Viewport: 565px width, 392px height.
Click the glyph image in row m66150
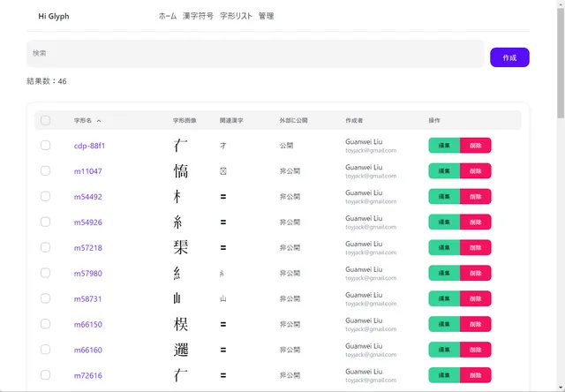point(180,324)
